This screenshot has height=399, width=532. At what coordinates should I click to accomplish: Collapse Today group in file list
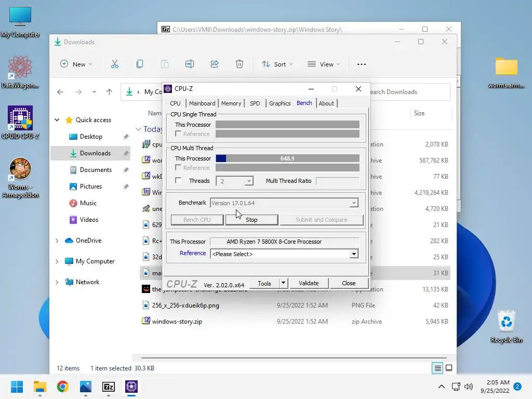138,129
